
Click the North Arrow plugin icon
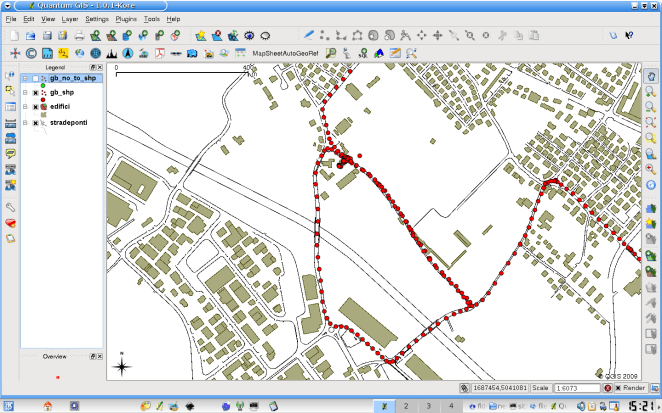pos(128,53)
